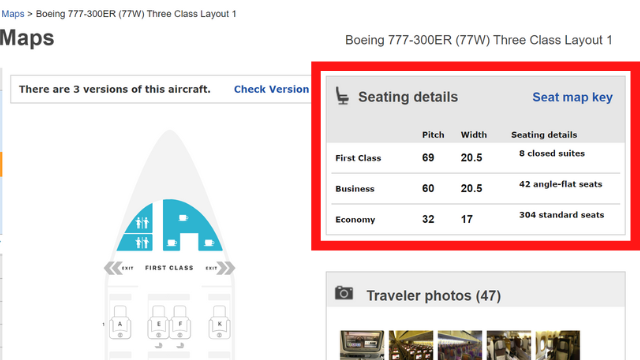This screenshot has width=640, height=360.
Task: Click the bottom-left galley cup icon
Action: [x=172, y=243]
